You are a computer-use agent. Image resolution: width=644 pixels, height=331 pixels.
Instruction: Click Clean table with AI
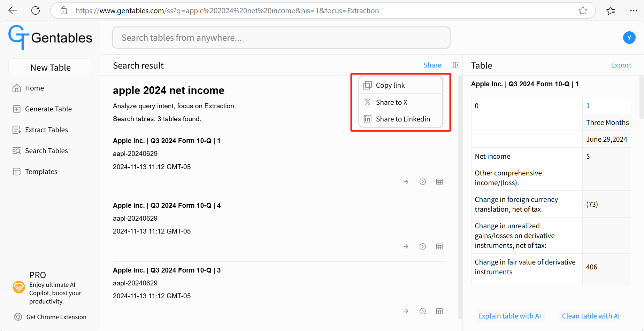591,316
